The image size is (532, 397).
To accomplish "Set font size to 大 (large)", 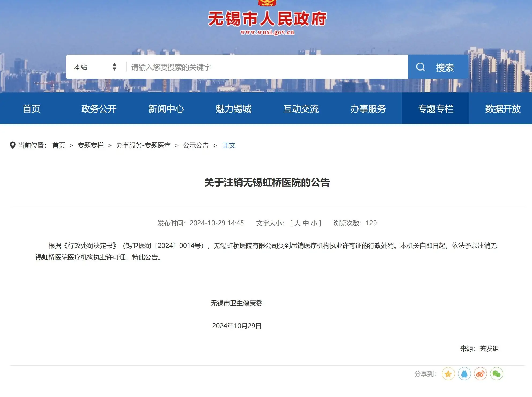I will pos(297,223).
